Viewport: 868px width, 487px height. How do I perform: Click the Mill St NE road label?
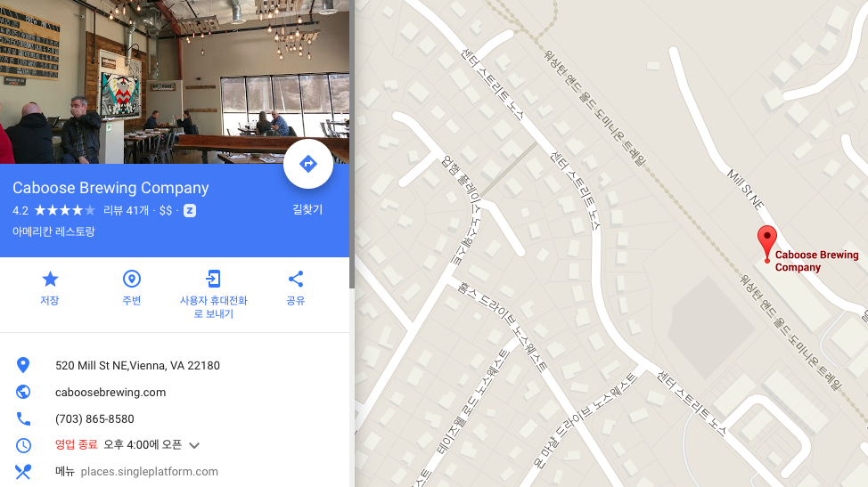click(x=746, y=190)
